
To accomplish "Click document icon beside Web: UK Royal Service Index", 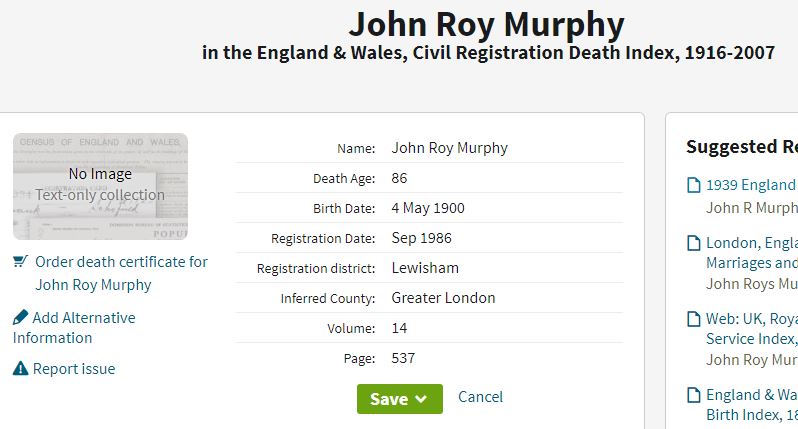I will 694,319.
